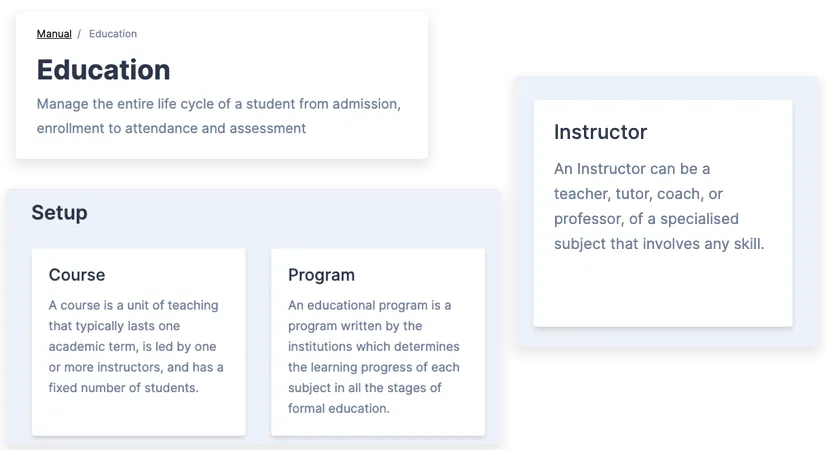
Task: Click 'An educational program is a' line
Action: tap(370, 305)
